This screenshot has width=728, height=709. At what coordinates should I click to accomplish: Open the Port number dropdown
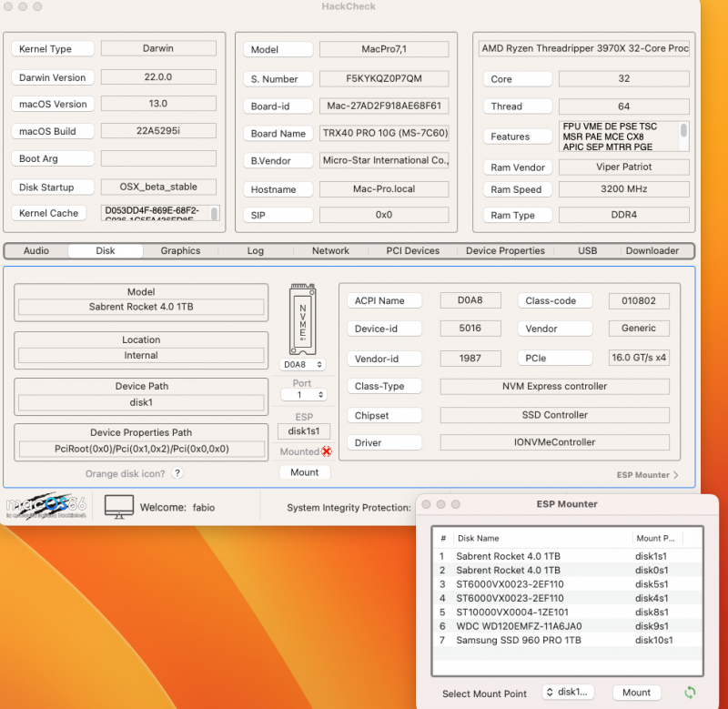coord(304,395)
